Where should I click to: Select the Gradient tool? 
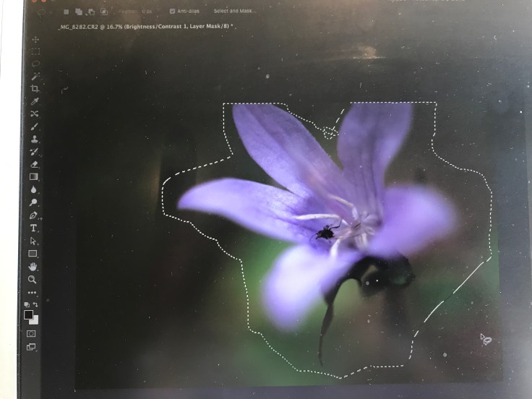coord(34,176)
